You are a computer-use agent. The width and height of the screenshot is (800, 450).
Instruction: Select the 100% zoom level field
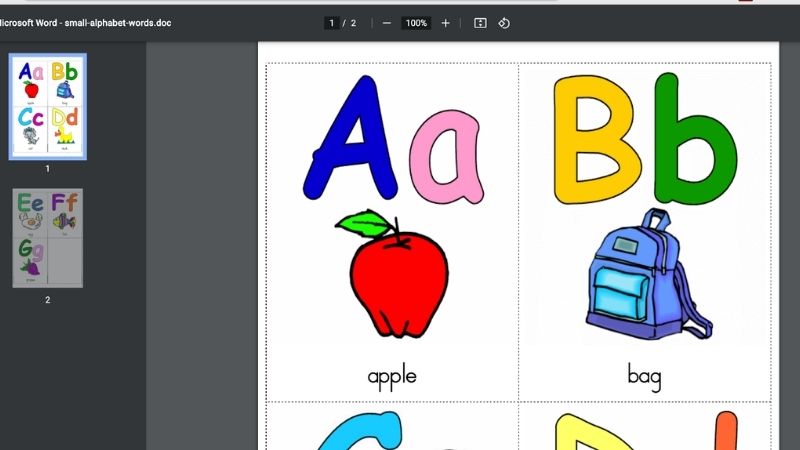tap(416, 23)
